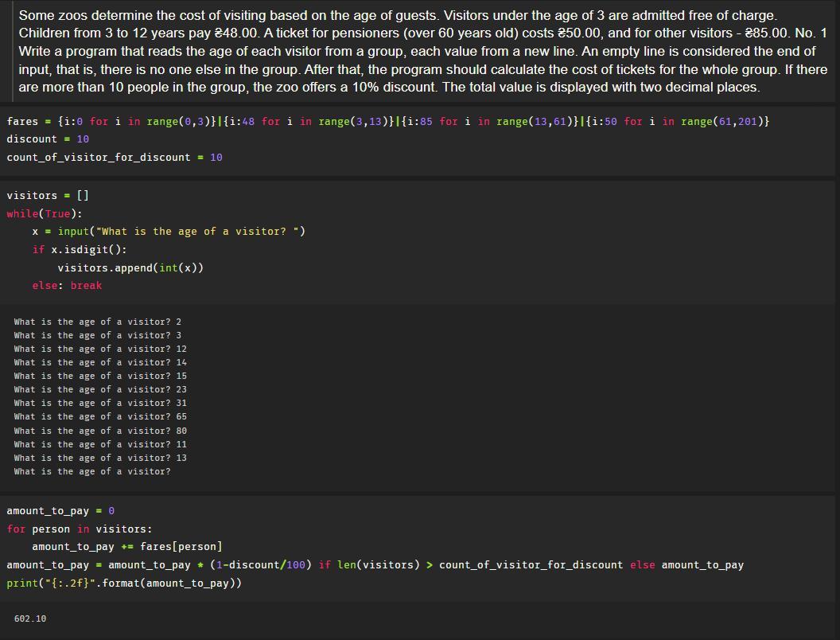
Task: Click output line with visitor age 15
Action: [x=100, y=376]
